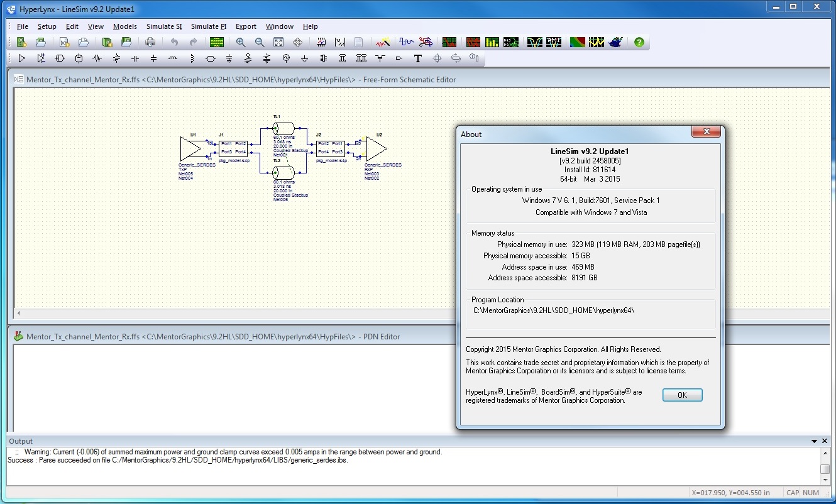
Task: Open the Export menu
Action: coord(246,26)
